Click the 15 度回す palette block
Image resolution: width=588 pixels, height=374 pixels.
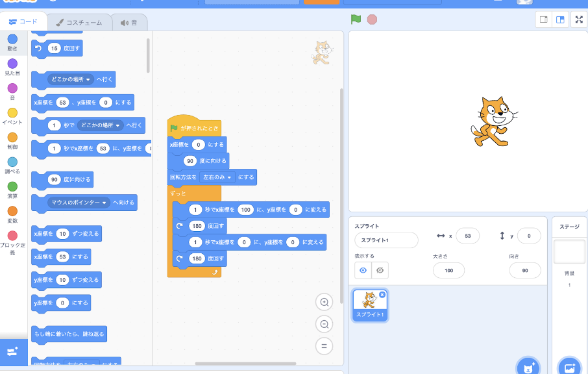point(57,49)
